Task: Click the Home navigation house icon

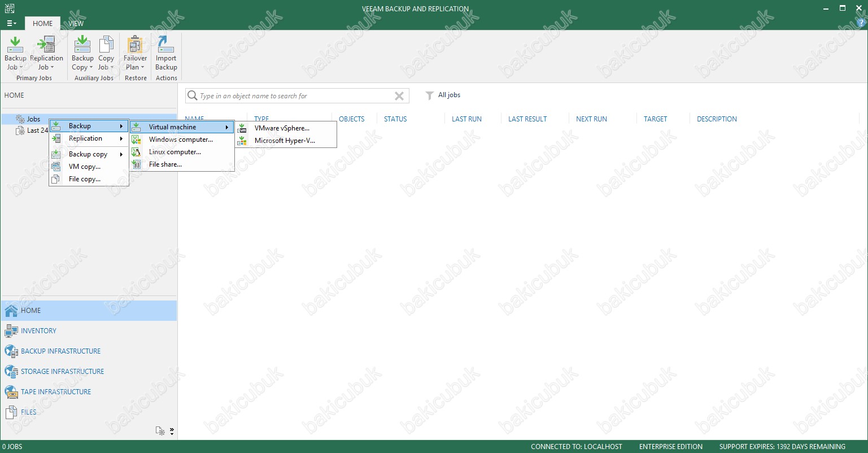Action: [x=11, y=311]
